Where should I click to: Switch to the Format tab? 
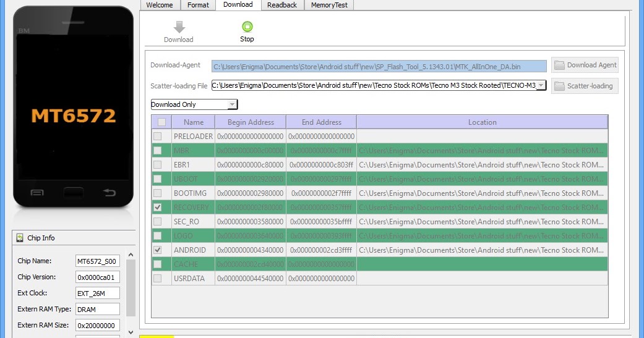[x=198, y=5]
